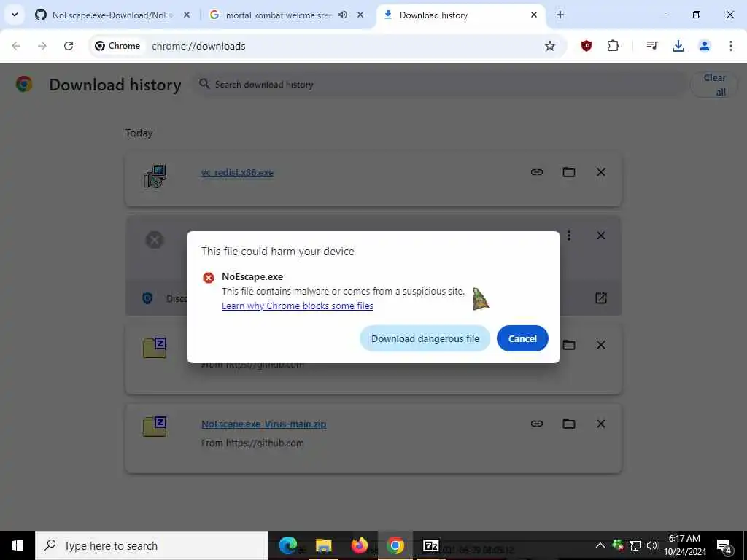Mute the mortal kombat tab audio
The width and height of the screenshot is (747, 560).
[x=343, y=15]
